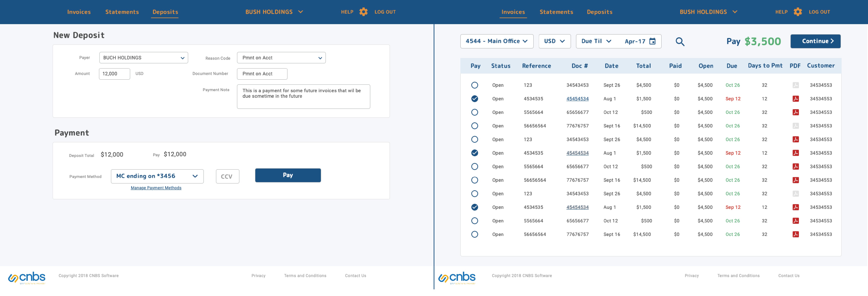Viewport: 868px width, 296px height.
Task: Check the Pay circle for the first Oct 12 invoice
Action: (475, 112)
